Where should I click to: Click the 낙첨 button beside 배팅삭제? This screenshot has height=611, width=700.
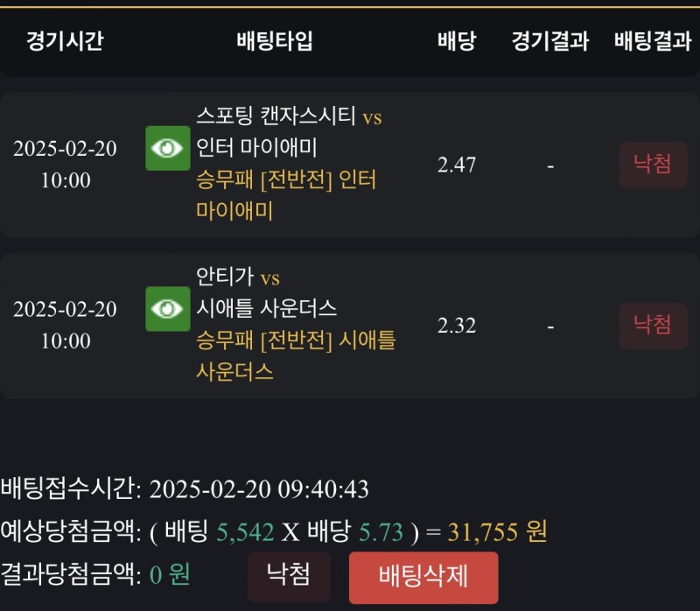(x=288, y=575)
